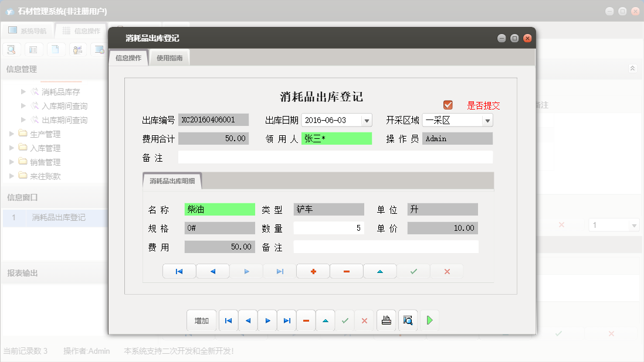
Task: Click the green run arrow icon
Action: click(x=429, y=320)
